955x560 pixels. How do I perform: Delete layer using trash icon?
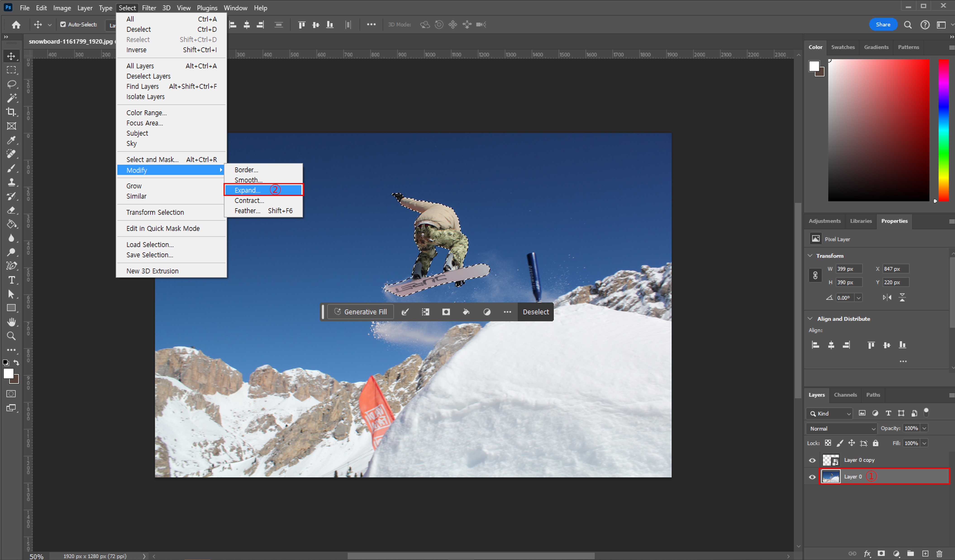(x=939, y=554)
